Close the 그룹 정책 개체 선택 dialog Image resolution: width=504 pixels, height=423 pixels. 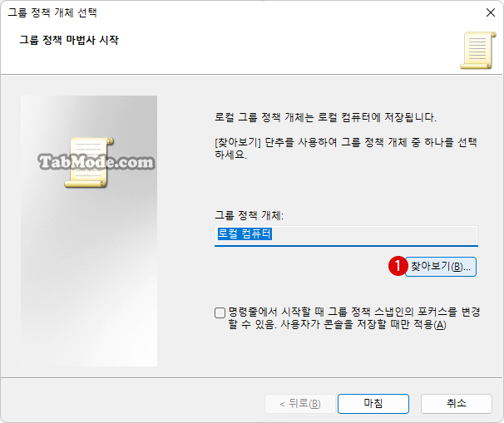pyautogui.click(x=490, y=12)
